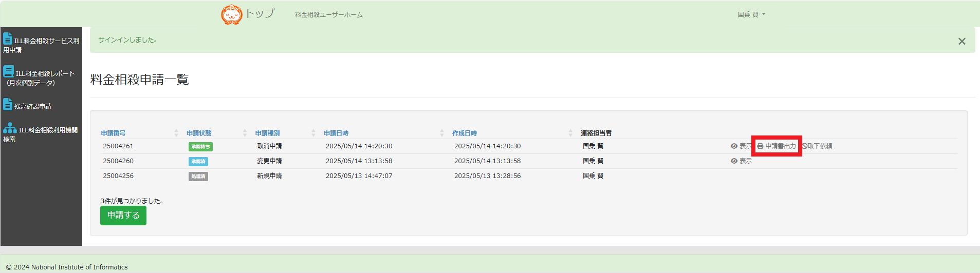Click the 料金相殺申請一覧 page heading
Viewport: 980px width, 273px height.
click(x=140, y=80)
